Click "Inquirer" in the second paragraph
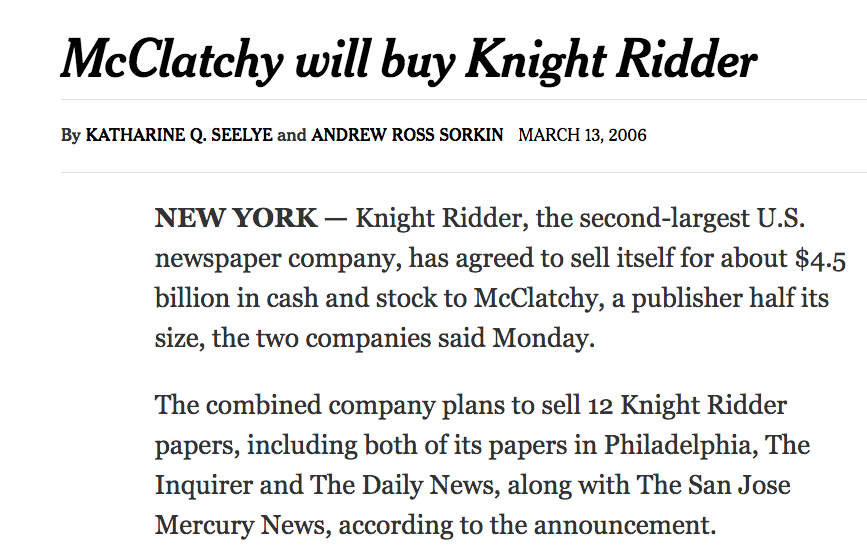Screen dimensions: 867x558 [x=200, y=485]
